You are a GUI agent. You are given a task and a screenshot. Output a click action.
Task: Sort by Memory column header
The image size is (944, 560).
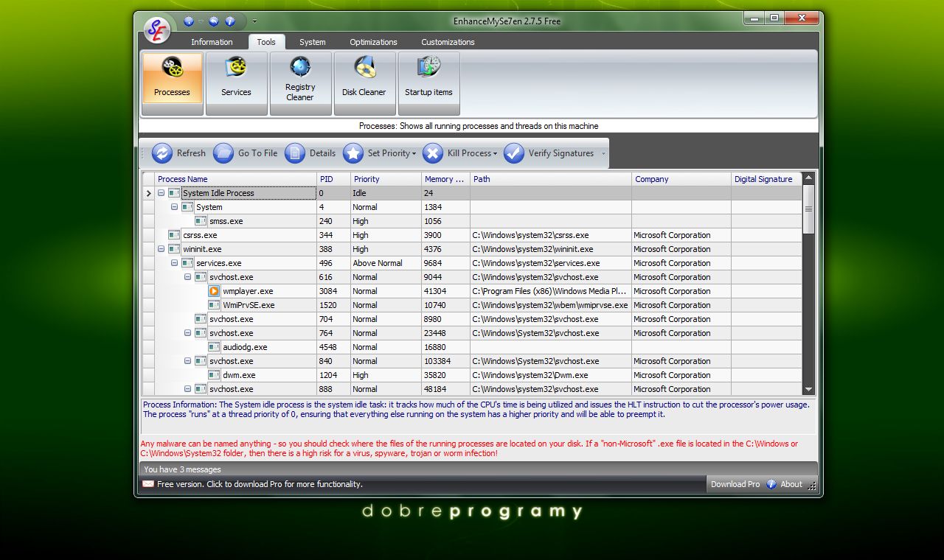pyautogui.click(x=445, y=179)
